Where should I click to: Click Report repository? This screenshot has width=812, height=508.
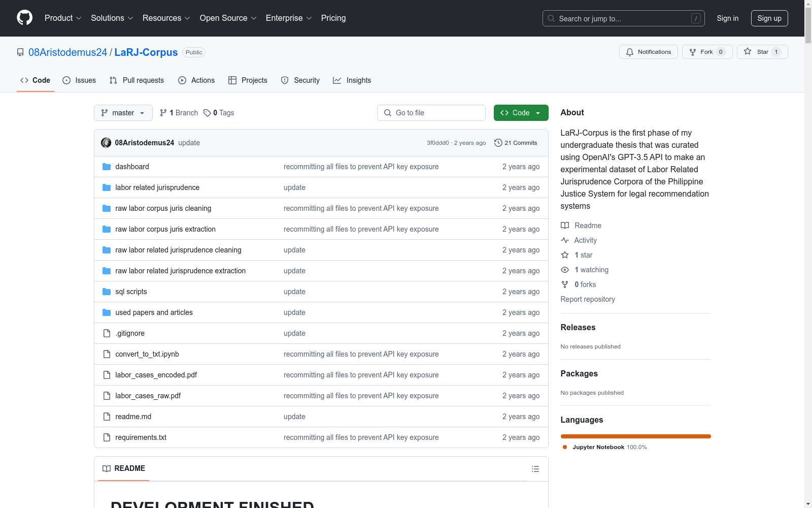click(588, 299)
